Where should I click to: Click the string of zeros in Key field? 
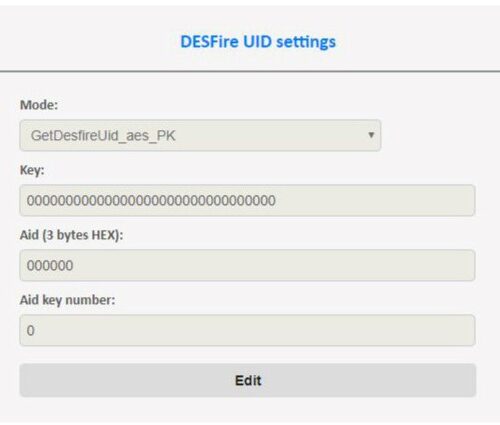151,201
